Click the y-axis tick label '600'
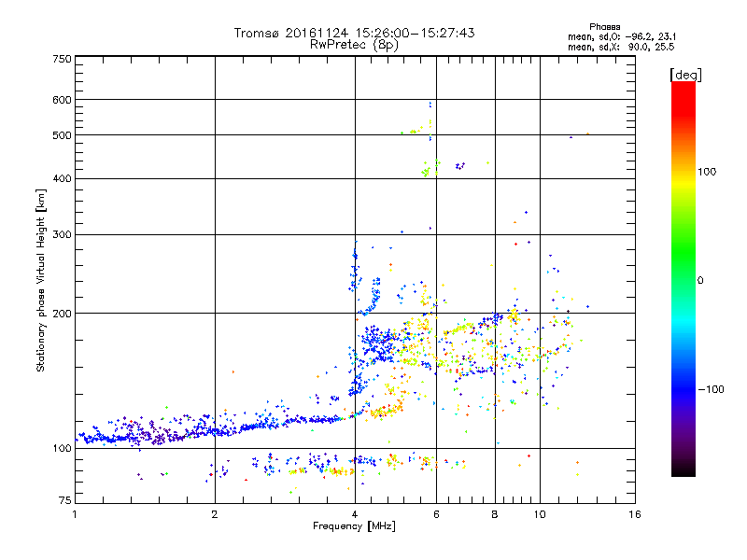The width and height of the screenshot is (747, 560). 62,100
